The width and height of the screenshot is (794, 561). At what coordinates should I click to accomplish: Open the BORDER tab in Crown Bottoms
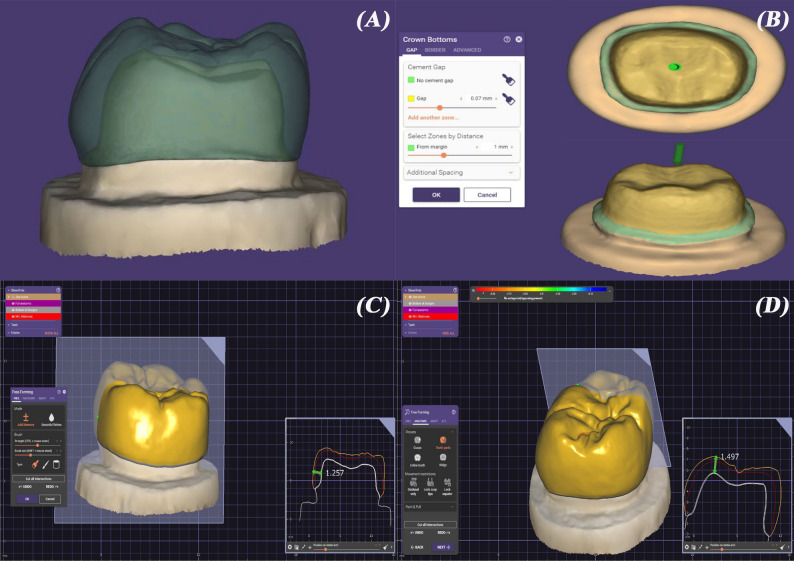[x=435, y=50]
